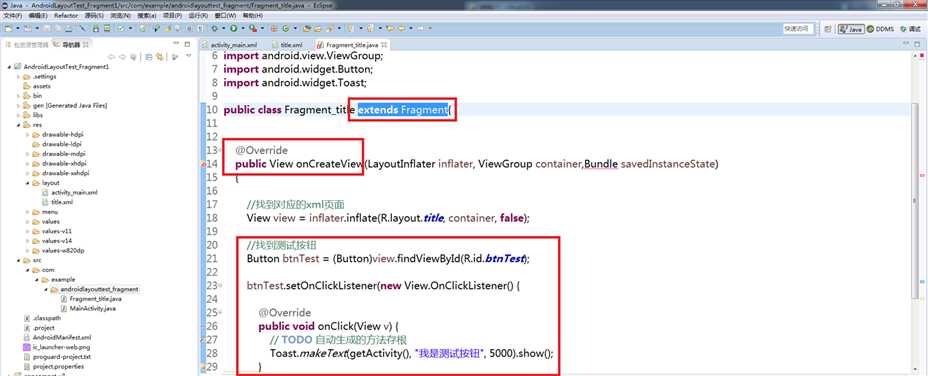Collapse the androidlayouttest_fragment package
The image size is (928, 376).
point(46,289)
